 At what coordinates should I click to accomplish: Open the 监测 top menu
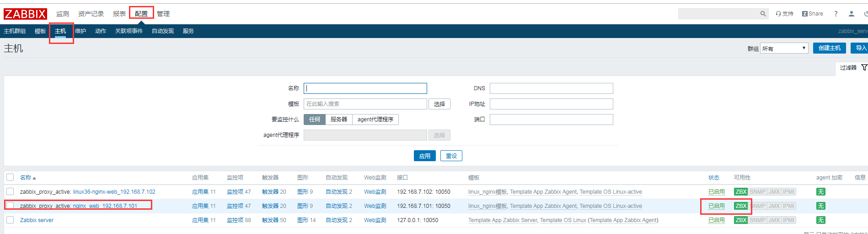click(63, 14)
